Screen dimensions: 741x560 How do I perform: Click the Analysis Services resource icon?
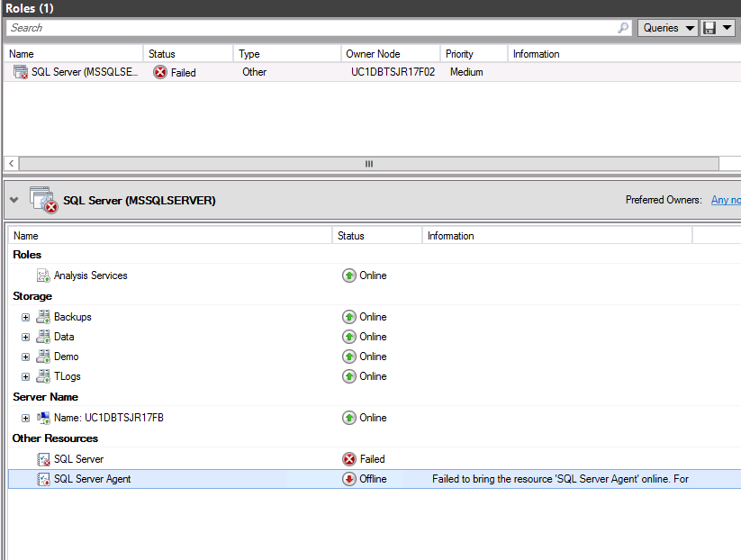pos(43,275)
